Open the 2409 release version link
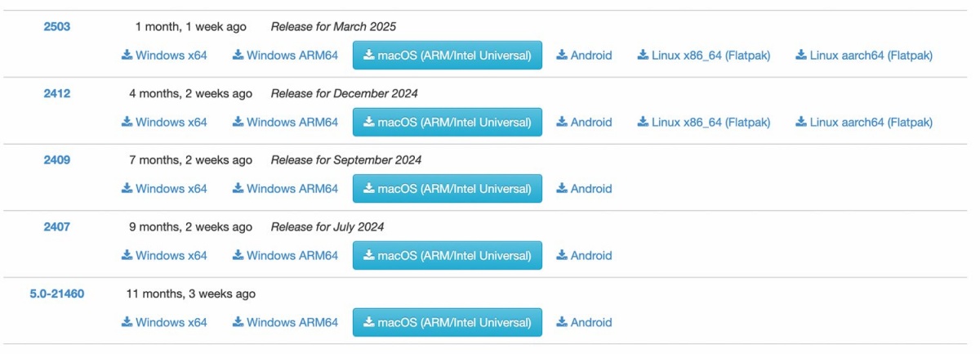980x354 pixels. point(57,159)
